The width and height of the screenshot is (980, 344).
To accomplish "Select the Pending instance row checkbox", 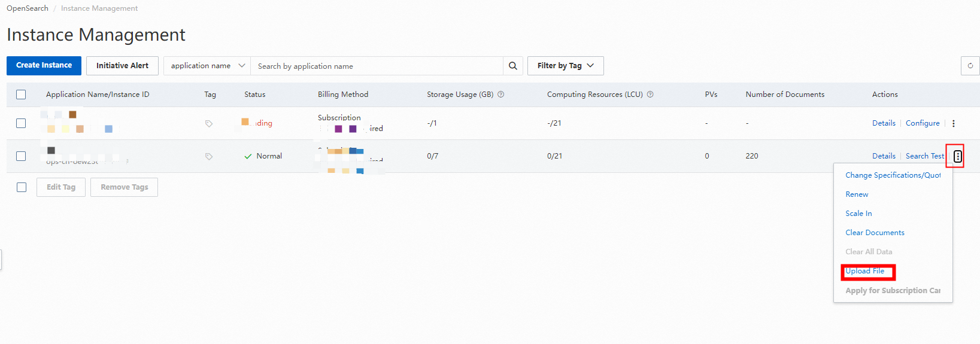I will 21,123.
